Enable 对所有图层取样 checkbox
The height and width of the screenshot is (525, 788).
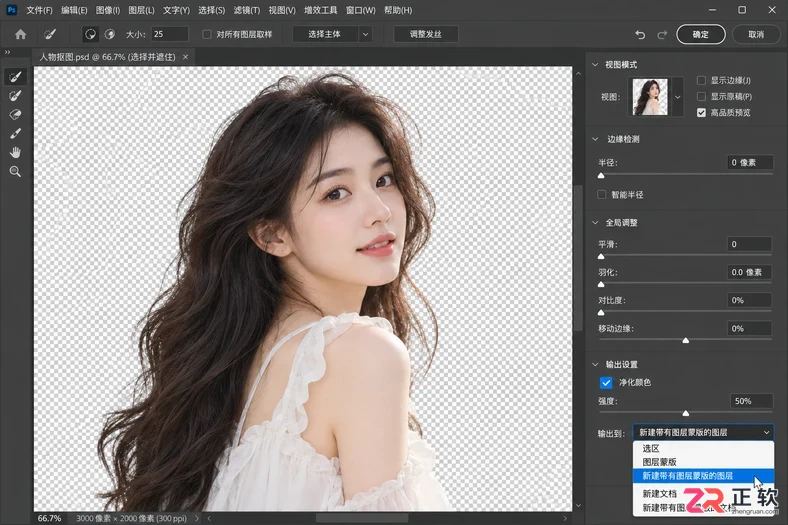[x=207, y=34]
